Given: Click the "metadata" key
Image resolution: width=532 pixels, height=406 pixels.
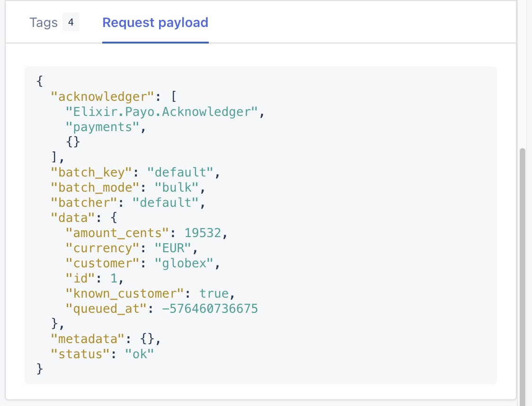Looking at the screenshot, I should click(88, 339).
